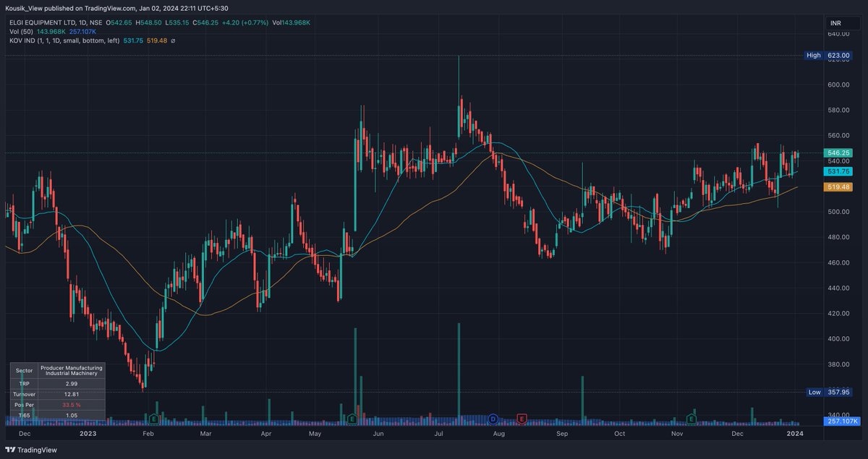Click the blue 257.107K value in Vol legend
The image size is (868, 459).
[82, 32]
